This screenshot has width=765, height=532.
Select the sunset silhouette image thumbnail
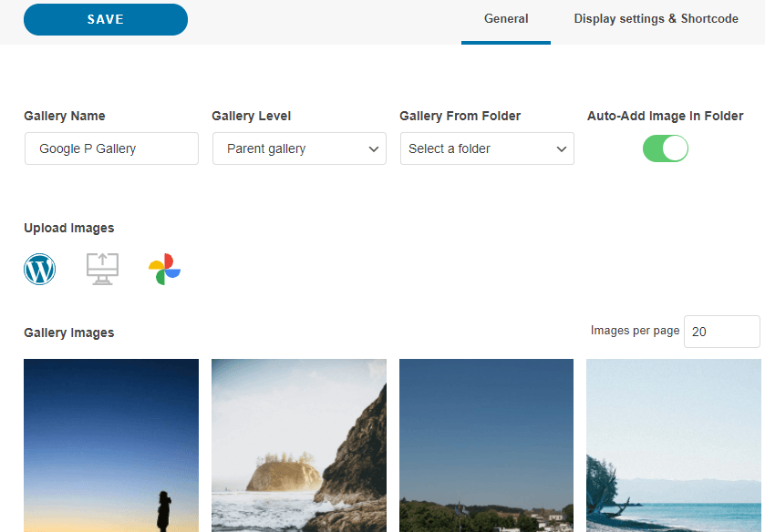point(111,445)
